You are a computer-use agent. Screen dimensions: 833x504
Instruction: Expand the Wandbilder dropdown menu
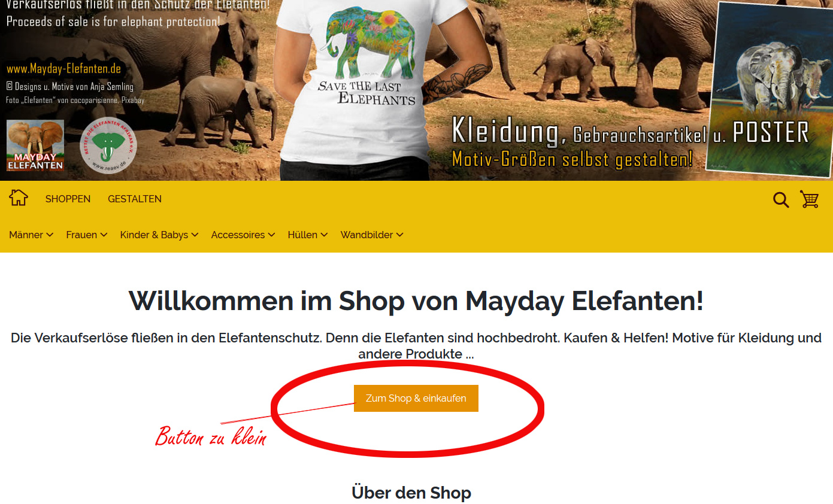[372, 235]
